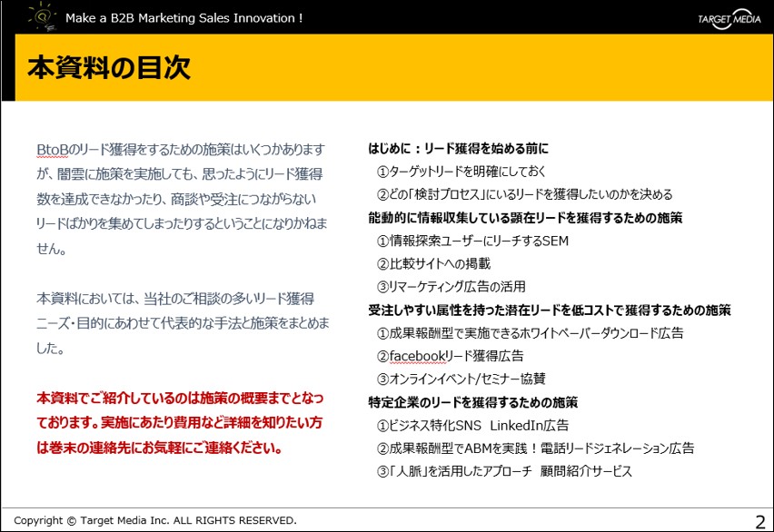This screenshot has width=774, height=532.
Task: Click heading '受注しやすい属性を持った潜在リードを低コストで獲得するための施策'
Action: [x=550, y=310]
